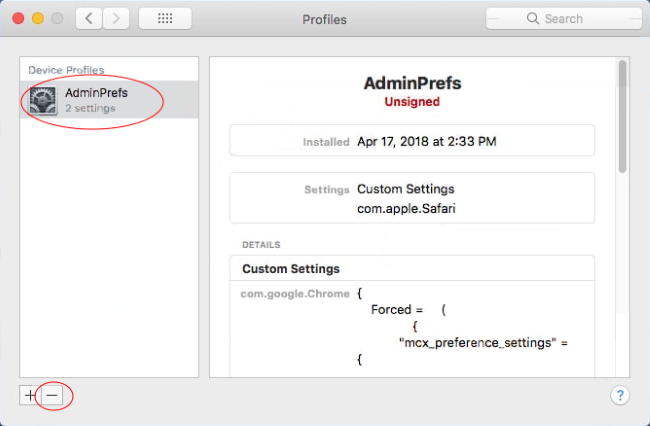Screen dimensions: 650x426
Task: Show all preferences grid button
Action: 165,19
